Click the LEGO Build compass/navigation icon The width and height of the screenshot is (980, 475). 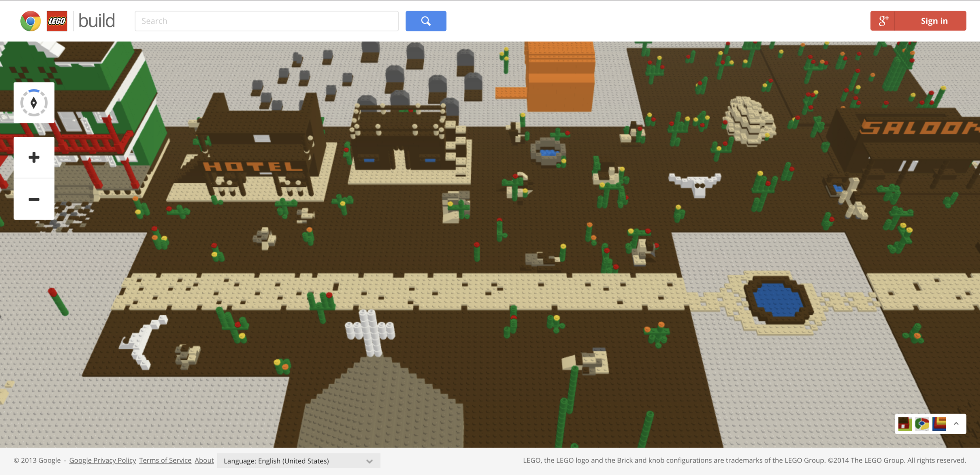[33, 104]
